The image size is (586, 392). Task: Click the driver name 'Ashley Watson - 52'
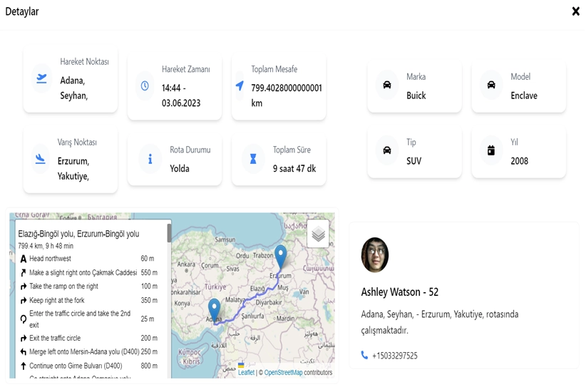(x=399, y=292)
